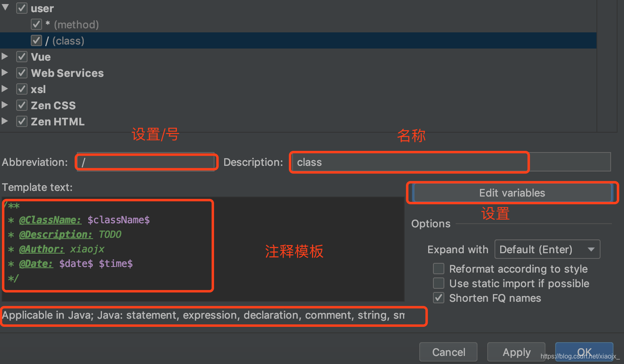Click the @Author: tag in template

42,249
